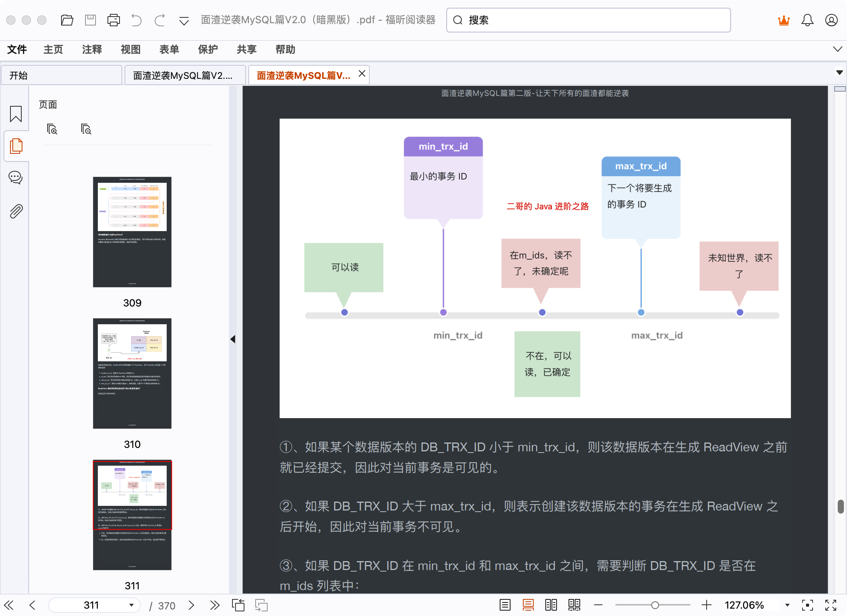Enlarge page thumbnails with the zoom-in icon
The height and width of the screenshot is (616, 847).
tap(53, 129)
